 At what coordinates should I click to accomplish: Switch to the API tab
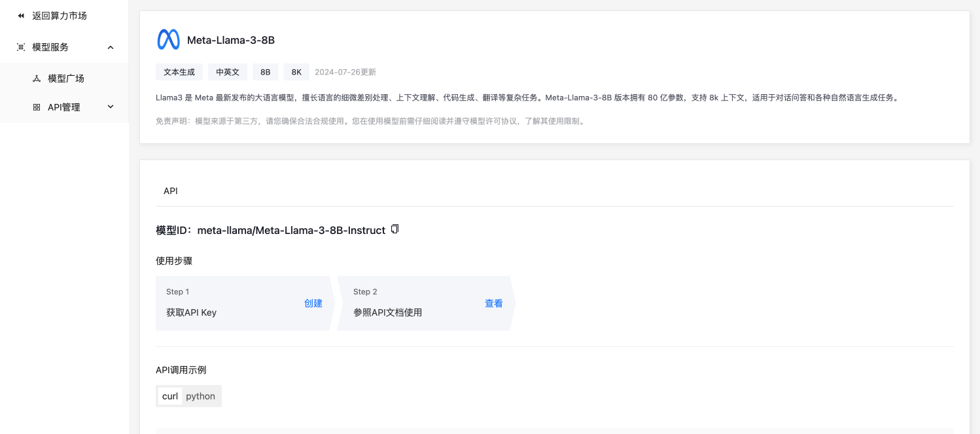coord(171,191)
